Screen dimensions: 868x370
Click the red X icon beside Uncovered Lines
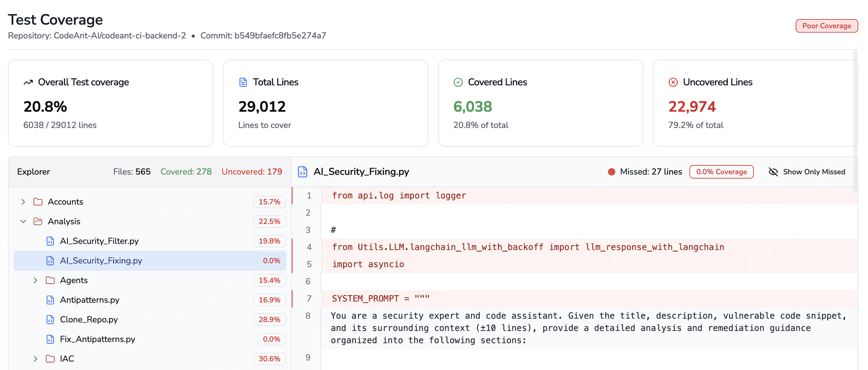pos(673,82)
